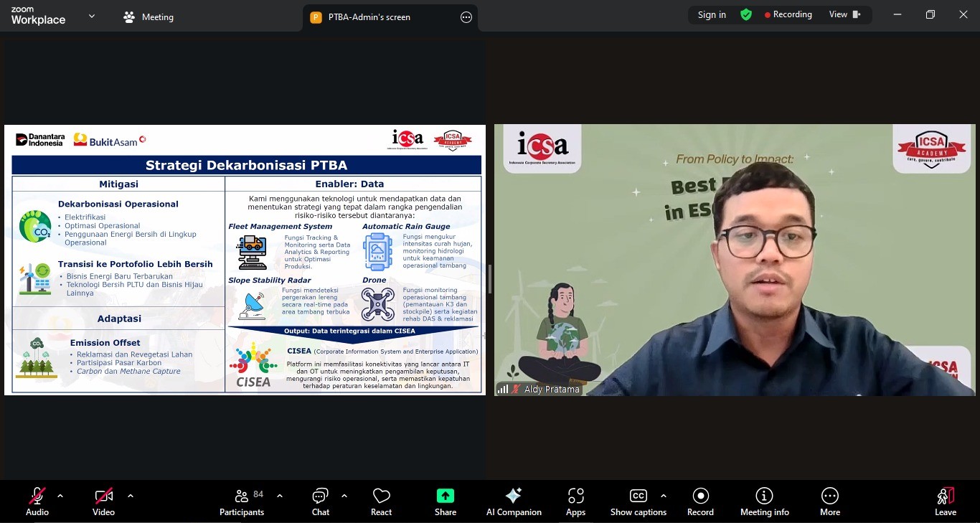Expand the Audio options chevron

tap(60, 495)
